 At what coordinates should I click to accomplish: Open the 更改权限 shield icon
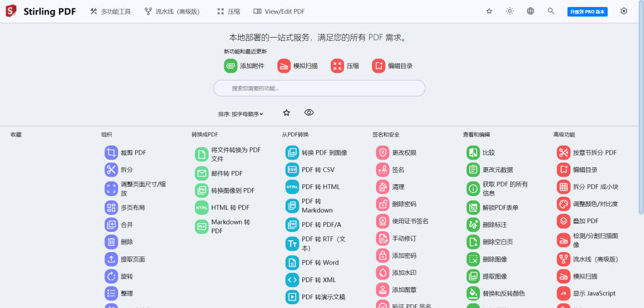[383, 153]
